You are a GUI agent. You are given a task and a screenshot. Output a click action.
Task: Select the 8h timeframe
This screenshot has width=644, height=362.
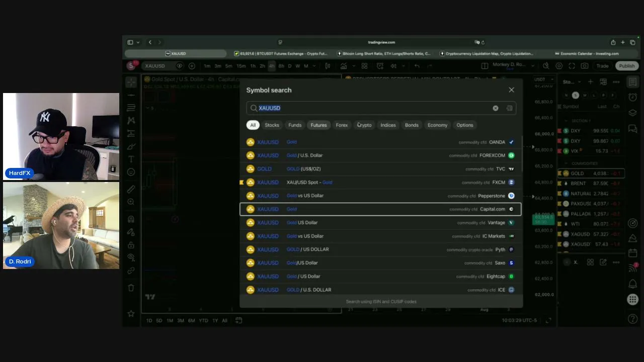281,66
